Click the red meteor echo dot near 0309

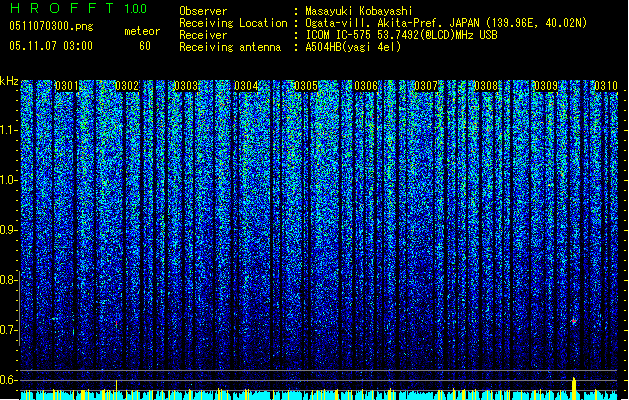(574, 321)
